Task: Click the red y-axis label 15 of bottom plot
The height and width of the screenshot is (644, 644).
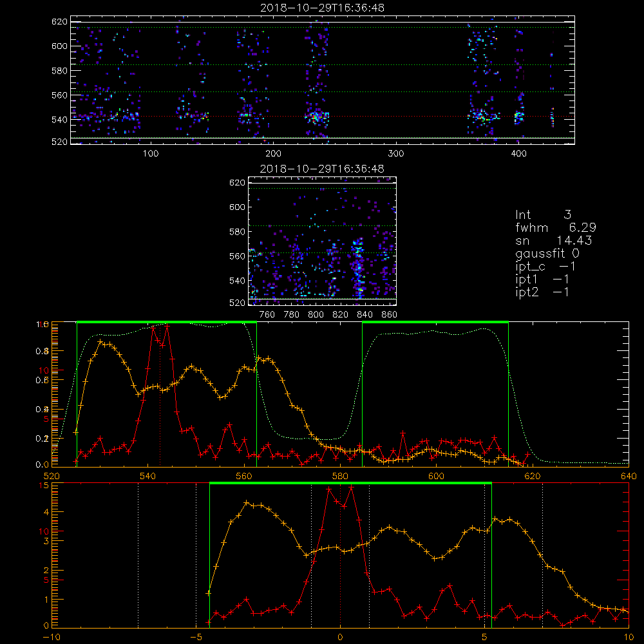Action: [x=44, y=486]
